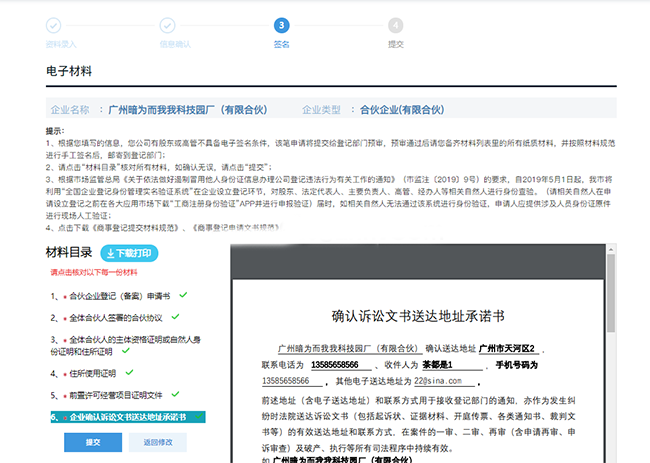650x463 pixels.
Task: Click the document preview scrollbar thumb
Action: [x=611, y=293]
